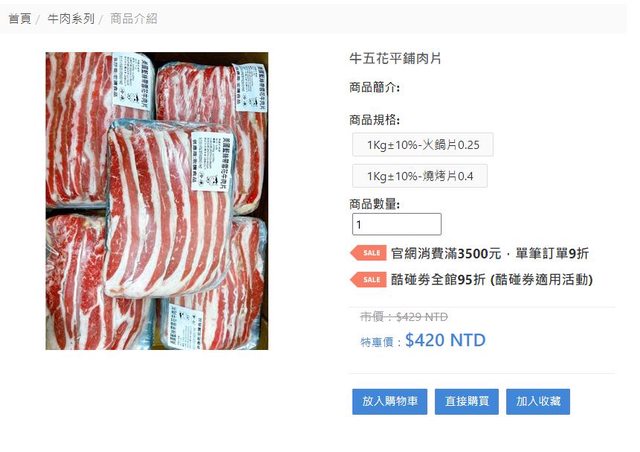Click the 商品簡介 label
Screen dimensions: 640x452
[x=374, y=87]
